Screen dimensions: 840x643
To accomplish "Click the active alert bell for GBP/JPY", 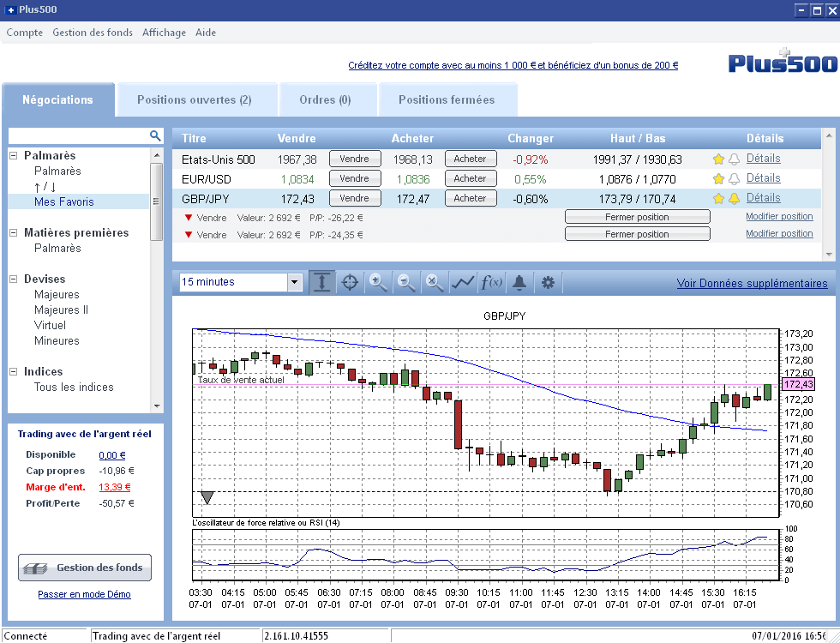I will 734,199.
